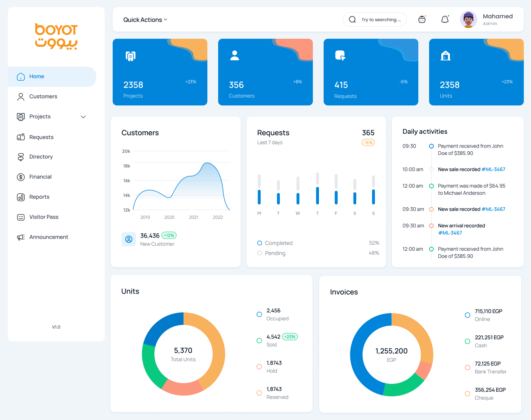Click the Visitor Pass card icon

click(21, 217)
